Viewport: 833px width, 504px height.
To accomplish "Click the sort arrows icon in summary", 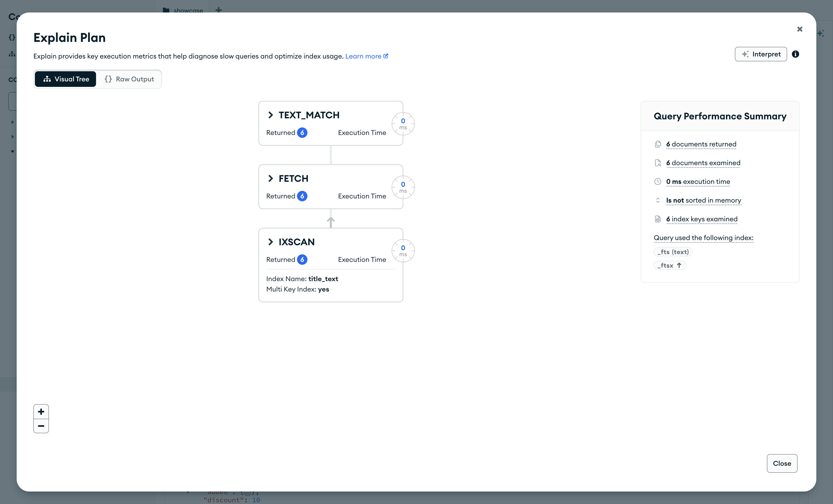I will (x=658, y=200).
